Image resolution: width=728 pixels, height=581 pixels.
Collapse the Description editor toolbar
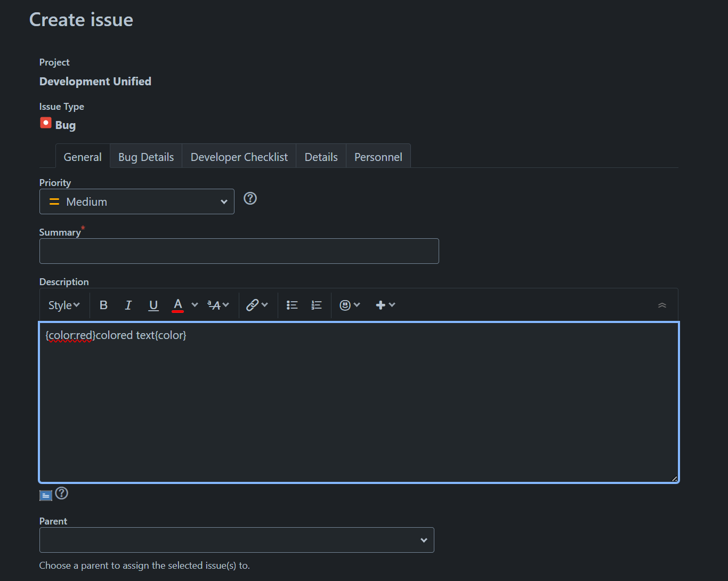click(662, 305)
